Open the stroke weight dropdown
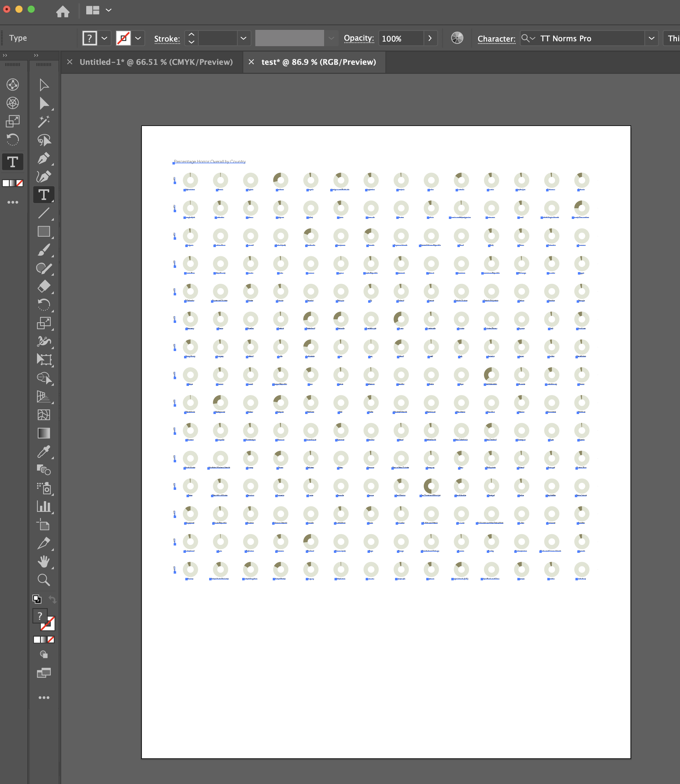 (x=243, y=38)
